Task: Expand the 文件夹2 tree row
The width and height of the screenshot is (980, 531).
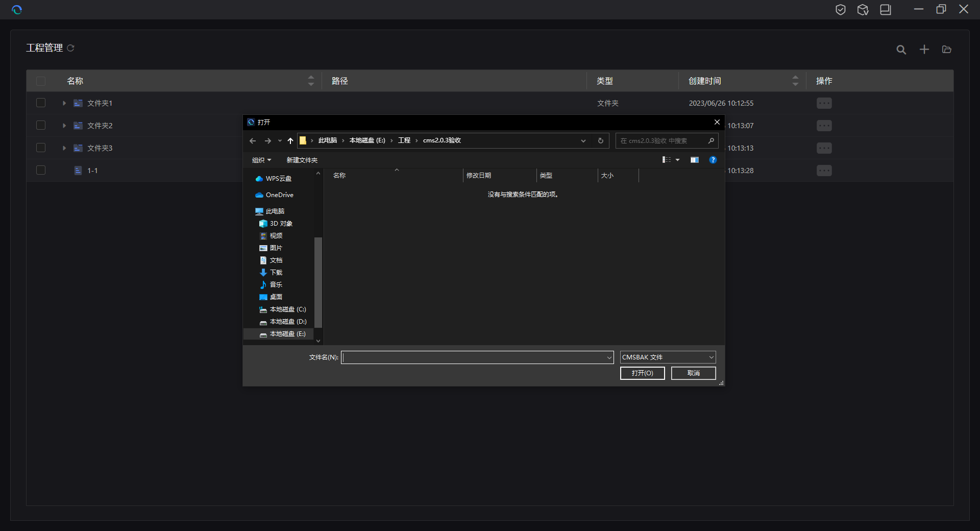Action: click(x=64, y=126)
